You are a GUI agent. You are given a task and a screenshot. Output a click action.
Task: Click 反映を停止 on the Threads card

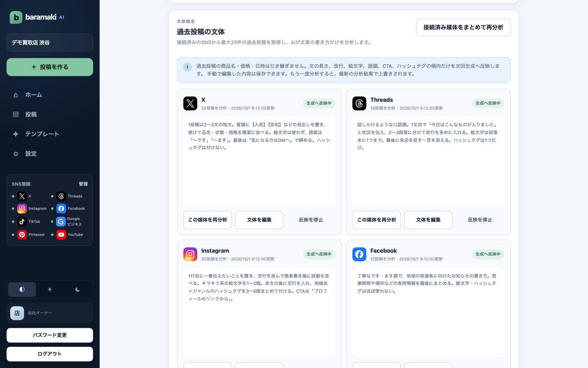pyautogui.click(x=480, y=220)
